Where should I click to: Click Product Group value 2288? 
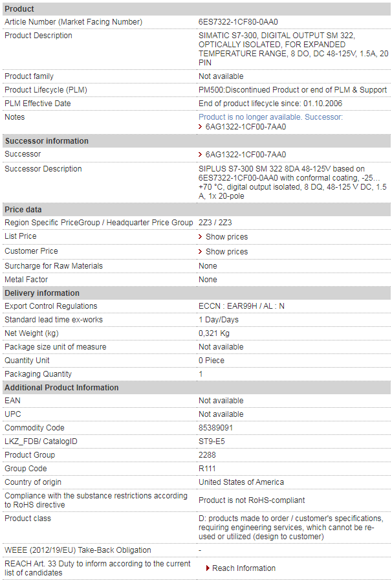point(207,455)
